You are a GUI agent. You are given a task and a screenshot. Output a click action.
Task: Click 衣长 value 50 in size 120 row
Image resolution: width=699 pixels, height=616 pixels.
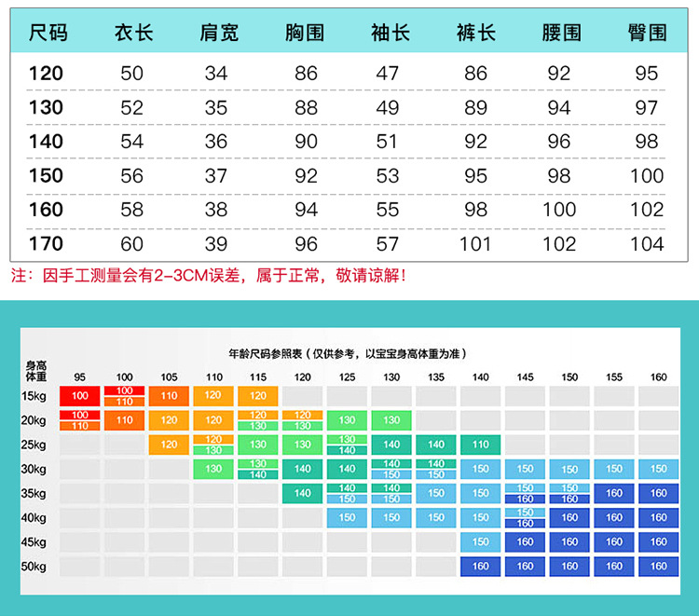tap(132, 74)
